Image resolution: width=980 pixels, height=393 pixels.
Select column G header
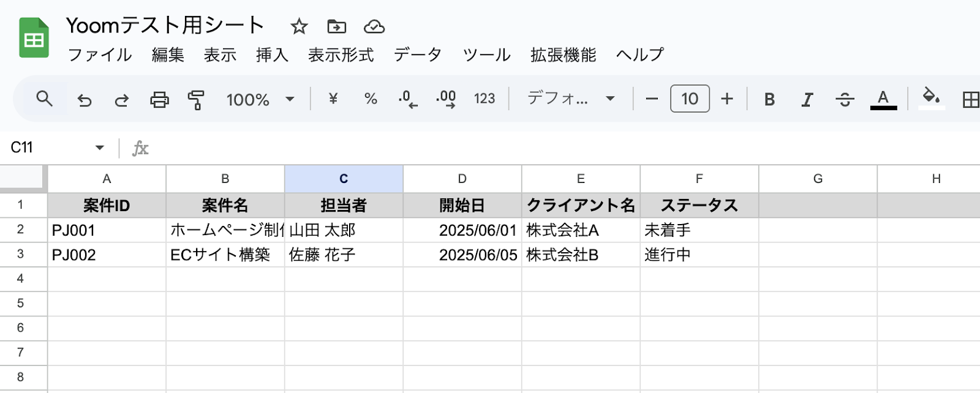pos(818,179)
